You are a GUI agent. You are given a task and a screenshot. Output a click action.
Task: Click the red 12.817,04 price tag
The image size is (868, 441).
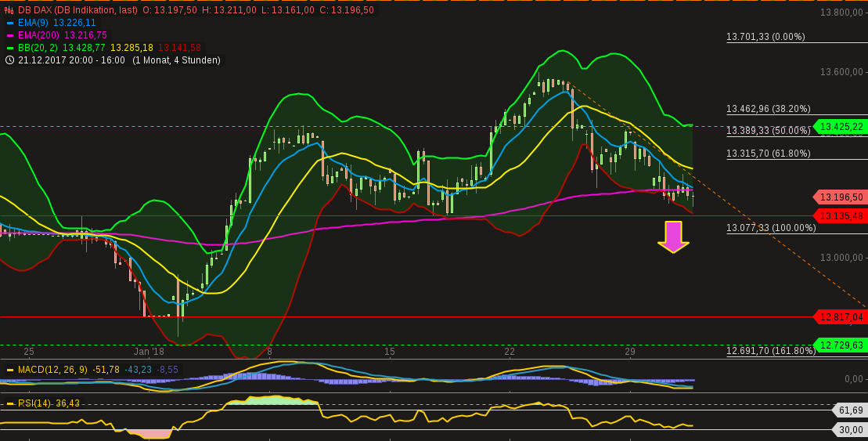(x=839, y=317)
